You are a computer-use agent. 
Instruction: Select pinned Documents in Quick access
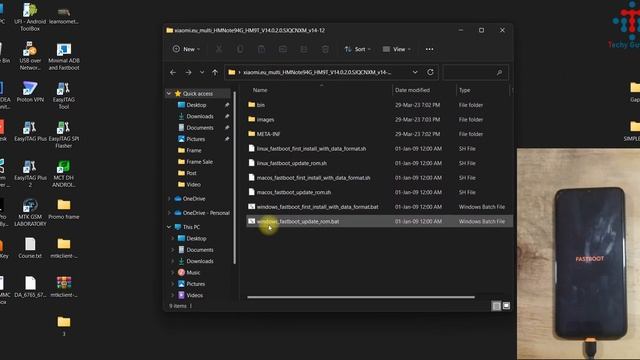point(199,128)
